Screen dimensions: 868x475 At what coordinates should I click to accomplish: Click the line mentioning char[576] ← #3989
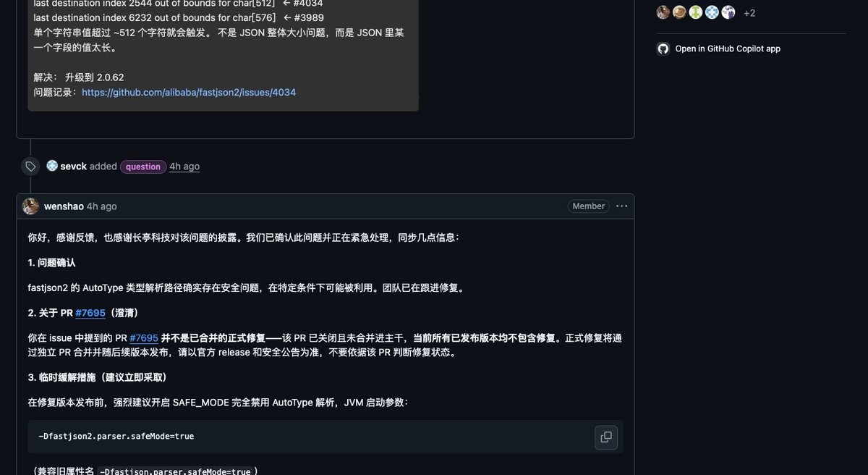[179, 17]
